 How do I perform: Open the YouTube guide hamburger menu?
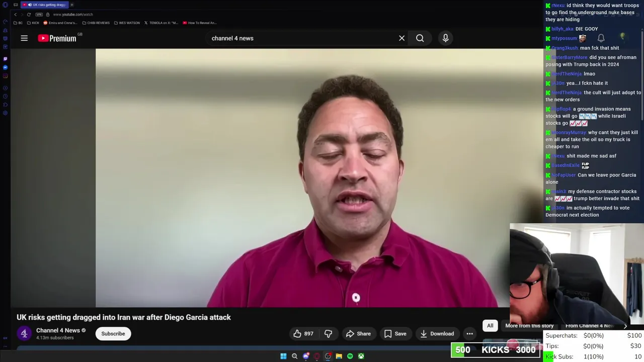pyautogui.click(x=24, y=38)
